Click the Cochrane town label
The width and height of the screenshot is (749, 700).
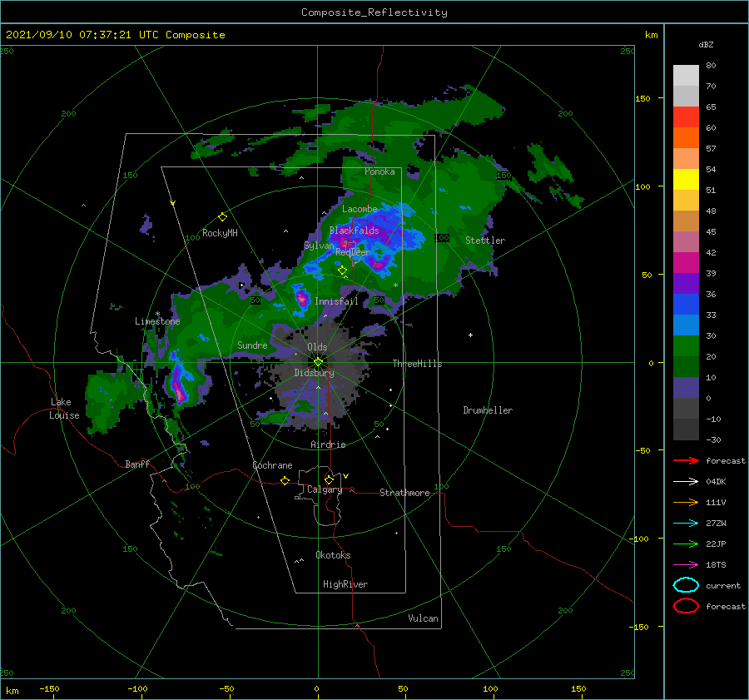pyautogui.click(x=272, y=465)
